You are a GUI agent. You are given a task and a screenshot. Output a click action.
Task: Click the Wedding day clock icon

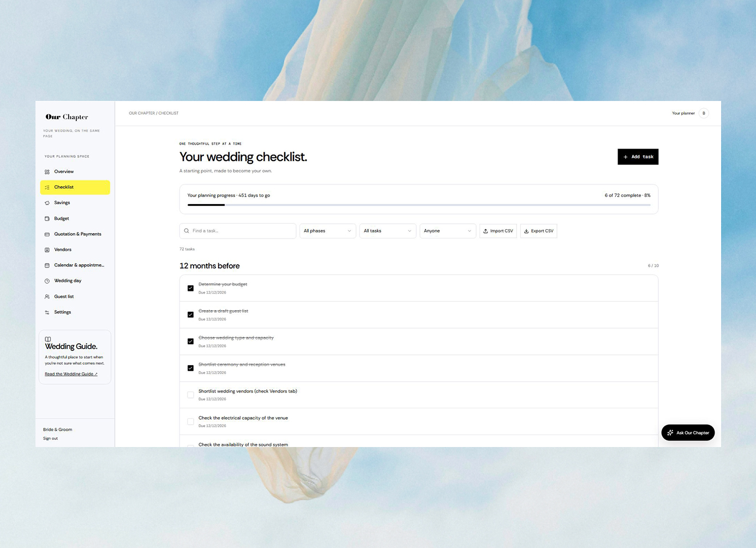pyautogui.click(x=47, y=281)
